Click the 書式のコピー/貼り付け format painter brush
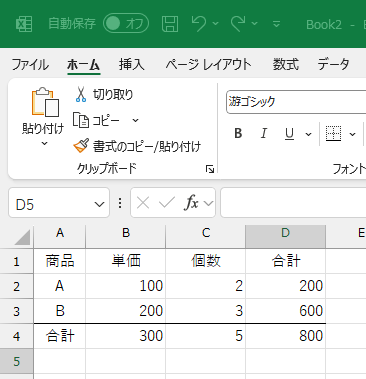The height and width of the screenshot is (379, 366). tap(81, 146)
